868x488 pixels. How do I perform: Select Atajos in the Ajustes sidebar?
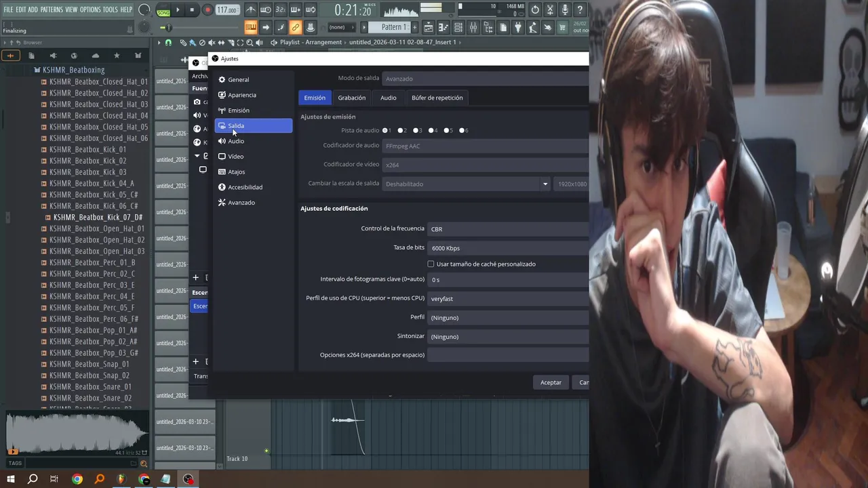tap(254, 172)
